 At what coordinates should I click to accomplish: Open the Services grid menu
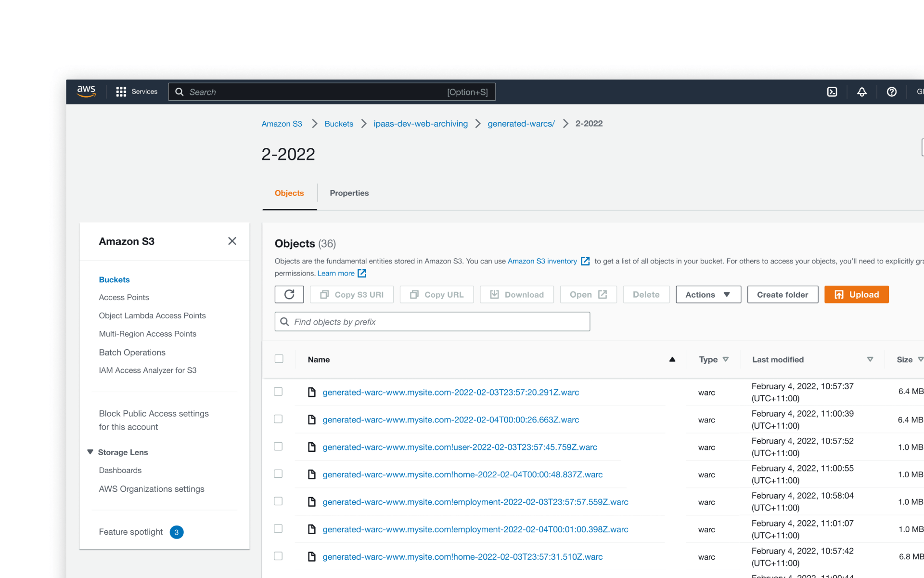coord(137,92)
